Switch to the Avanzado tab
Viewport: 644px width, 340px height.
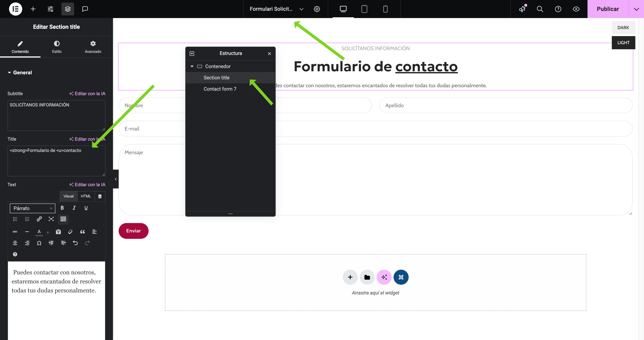click(93, 47)
